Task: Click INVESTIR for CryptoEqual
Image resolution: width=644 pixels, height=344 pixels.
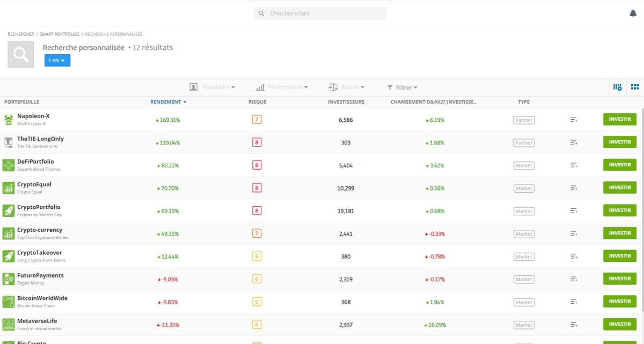Action: 620,187
